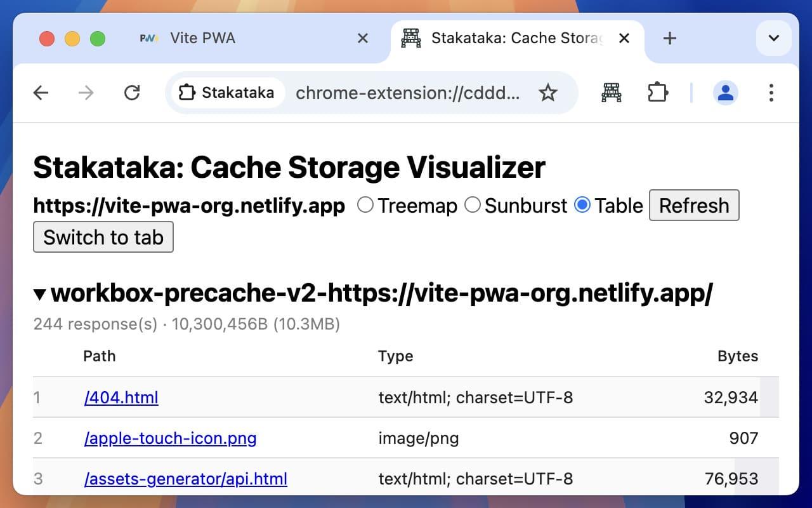This screenshot has width=812, height=508.
Task: Click the Stakataka: Cache Storage Visualizer heading
Action: [289, 168]
